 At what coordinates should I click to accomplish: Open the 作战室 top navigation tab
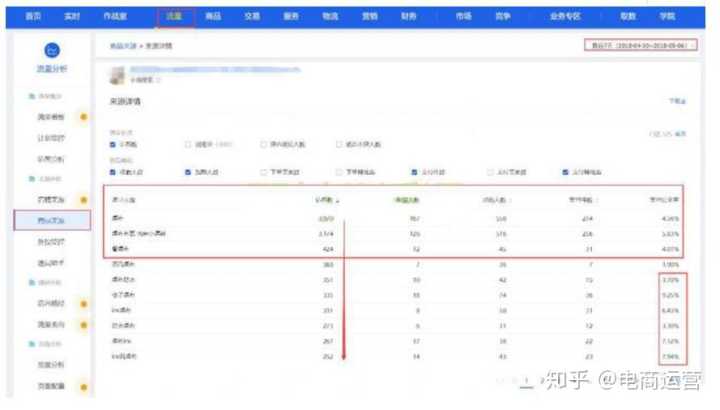click(x=115, y=16)
